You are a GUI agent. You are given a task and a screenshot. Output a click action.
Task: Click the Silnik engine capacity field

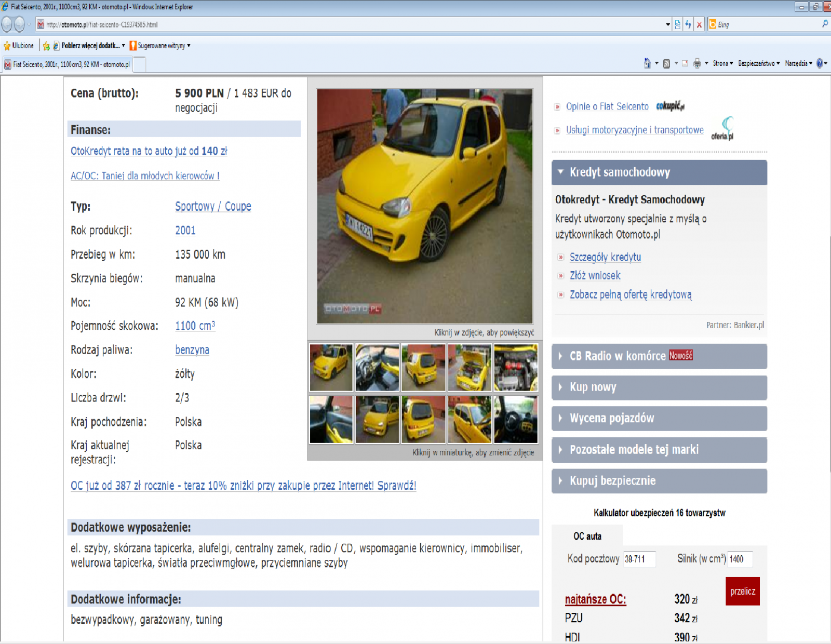click(x=740, y=559)
